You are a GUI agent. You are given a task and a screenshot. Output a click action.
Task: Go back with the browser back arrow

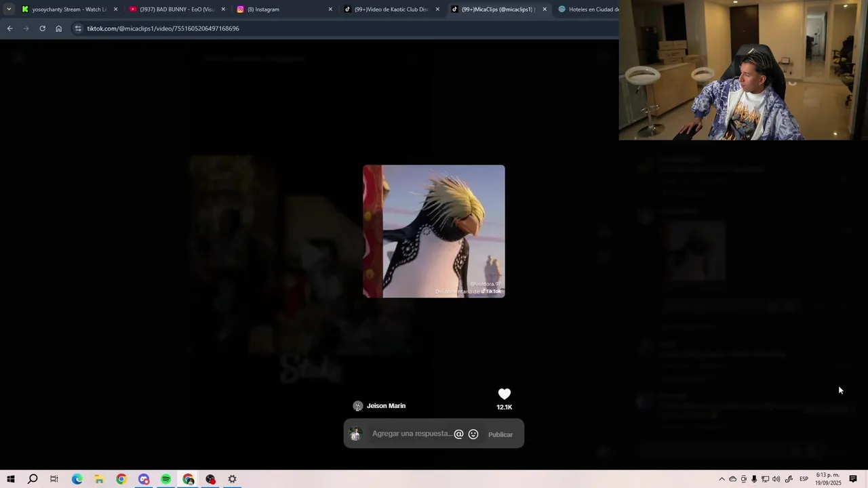point(9,28)
